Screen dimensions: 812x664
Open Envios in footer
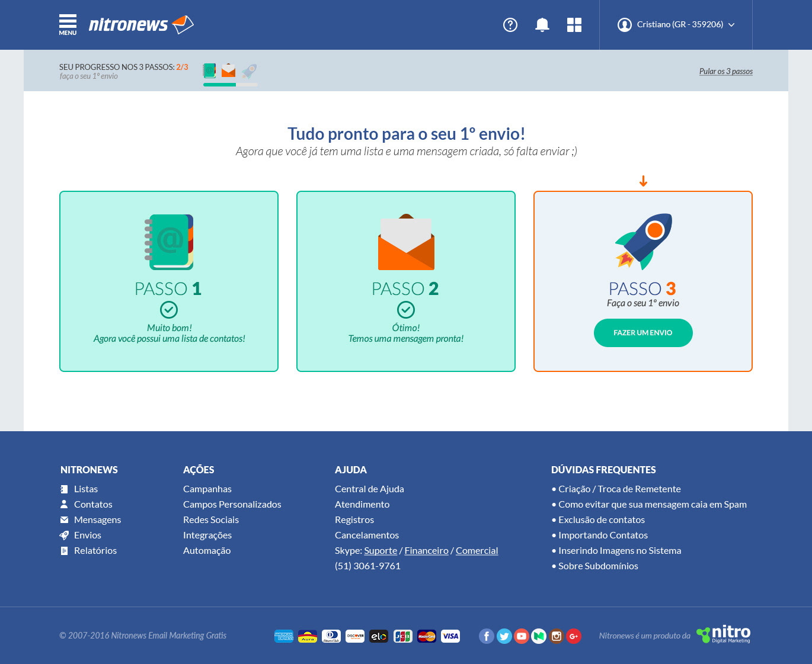tap(88, 535)
